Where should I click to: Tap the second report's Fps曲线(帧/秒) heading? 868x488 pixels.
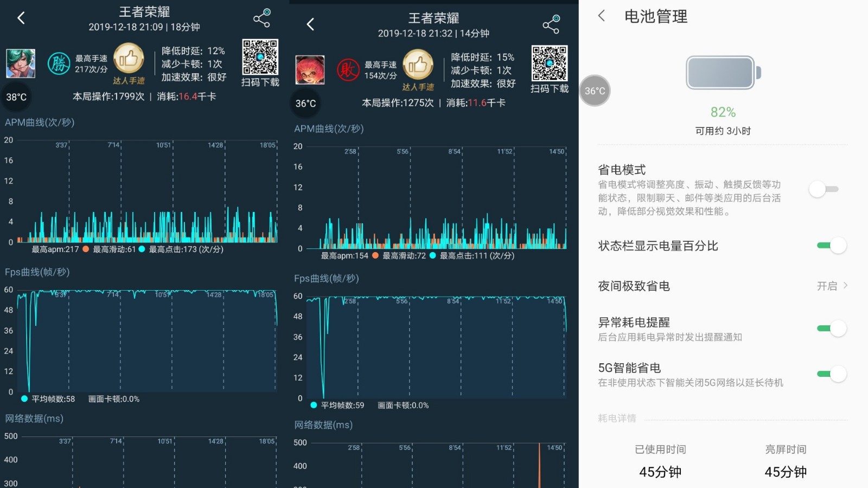[327, 279]
